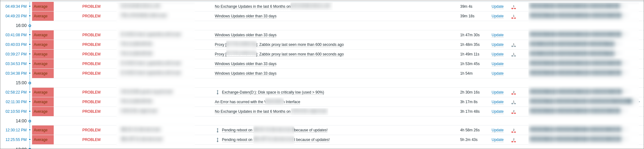This screenshot has width=644, height=149.
Task: Open 'Exchange-Daten(D:): Disk space is critically low' problem
Action: (273, 92)
